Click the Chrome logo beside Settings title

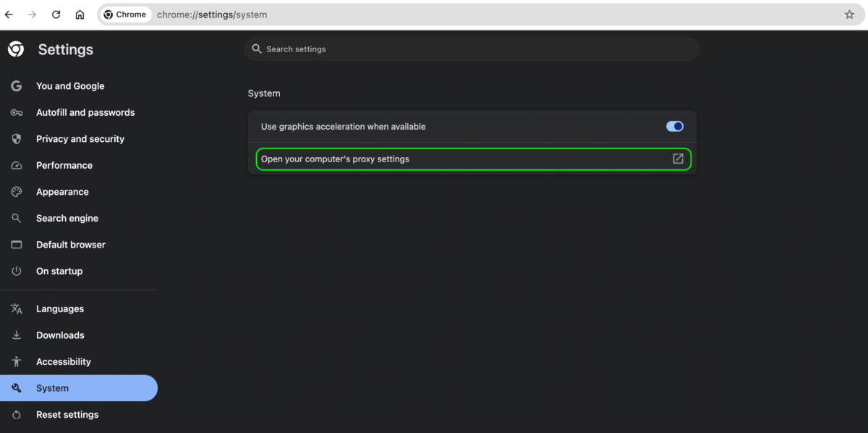16,49
